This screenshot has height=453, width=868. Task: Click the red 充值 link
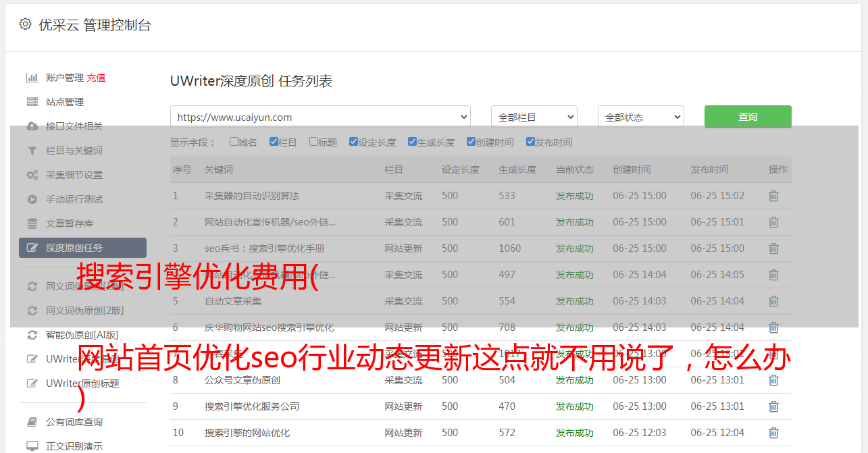pyautogui.click(x=96, y=78)
